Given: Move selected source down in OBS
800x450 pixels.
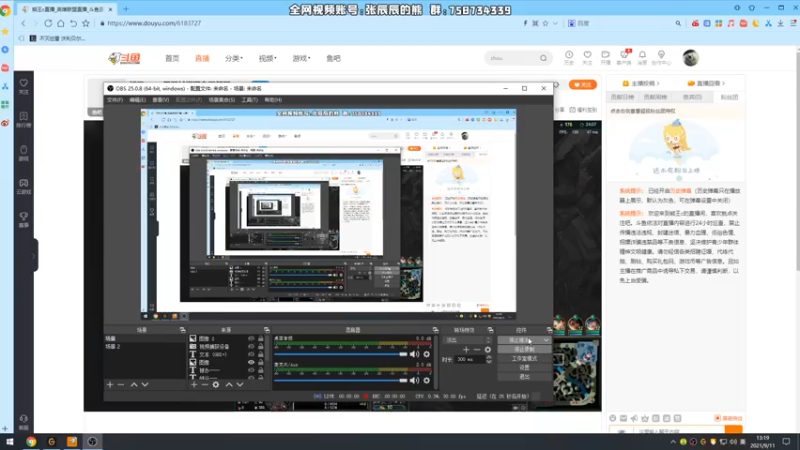Looking at the screenshot, I should 240,385.
